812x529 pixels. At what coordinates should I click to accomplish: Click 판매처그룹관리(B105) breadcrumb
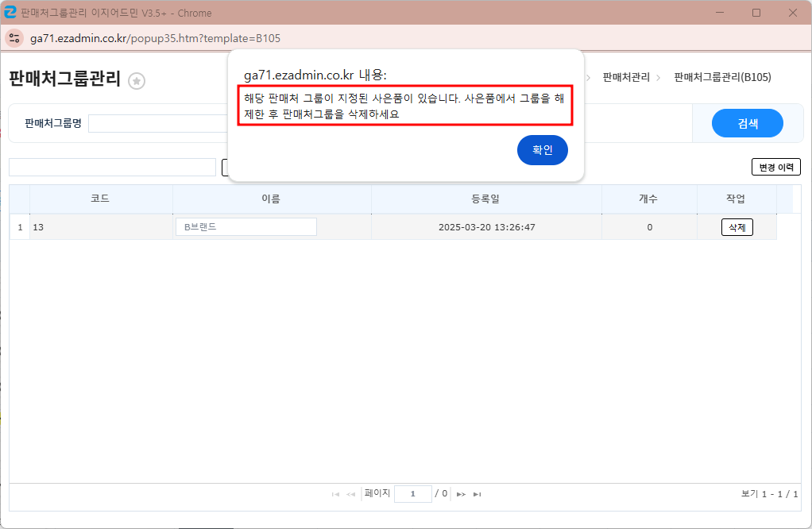pos(722,77)
